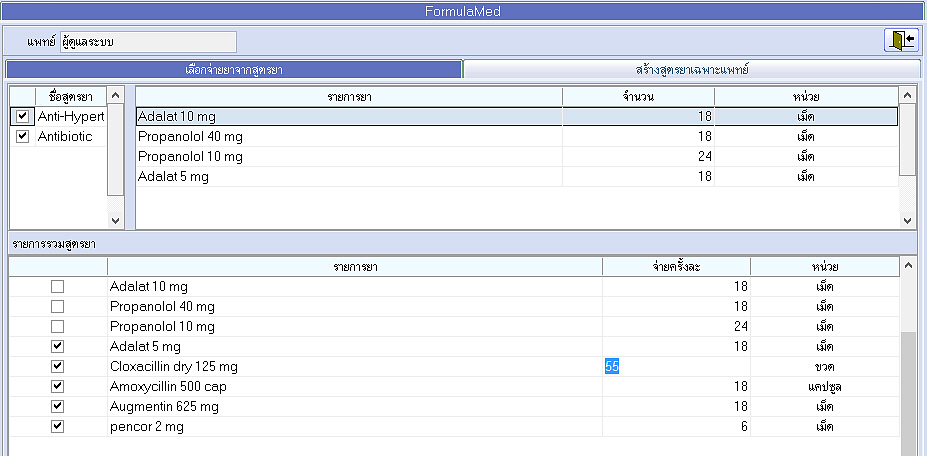The height and width of the screenshot is (456, 927).
Task: Uncheck the Antibiotic formula checkbox
Action: [x=22, y=137]
